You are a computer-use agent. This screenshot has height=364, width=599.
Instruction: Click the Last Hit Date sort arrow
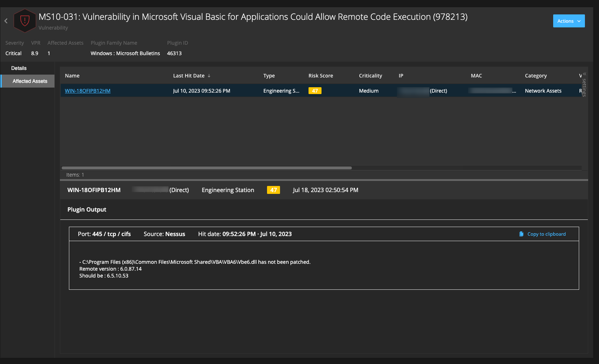click(x=209, y=76)
